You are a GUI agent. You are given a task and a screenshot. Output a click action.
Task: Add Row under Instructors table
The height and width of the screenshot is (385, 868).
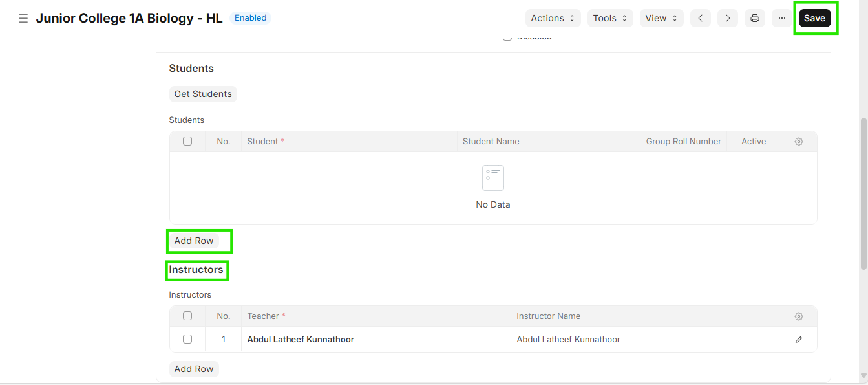(194, 369)
